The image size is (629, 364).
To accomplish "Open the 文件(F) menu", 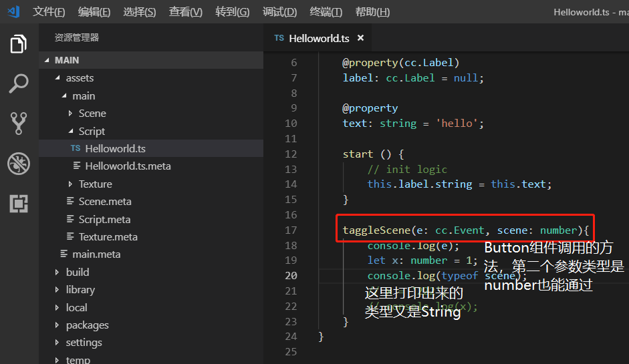I will click(x=49, y=12).
